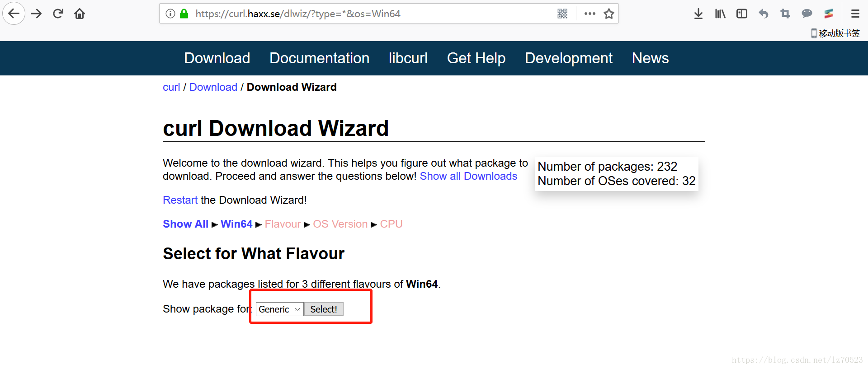
Task: Reload the page with the refresh icon
Action: (x=58, y=14)
